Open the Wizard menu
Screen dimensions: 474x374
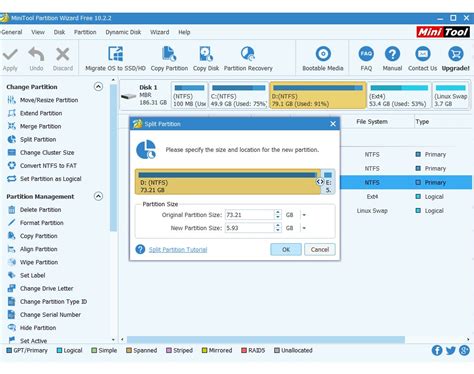[159, 32]
